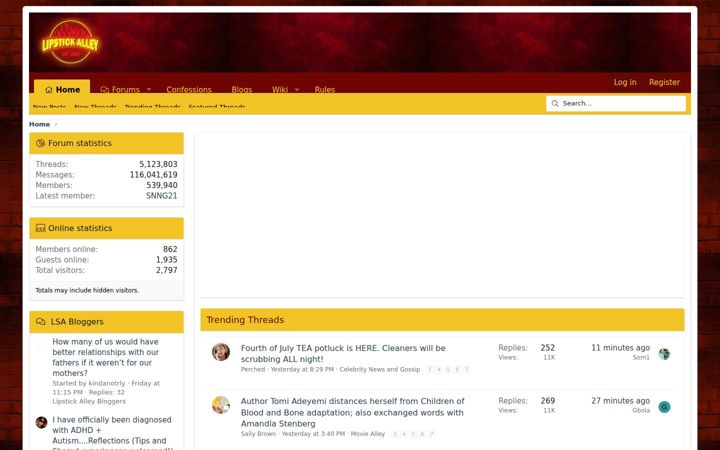Click Som1's avatar beside 11 minutes ago
The width and height of the screenshot is (720, 450).
664,354
